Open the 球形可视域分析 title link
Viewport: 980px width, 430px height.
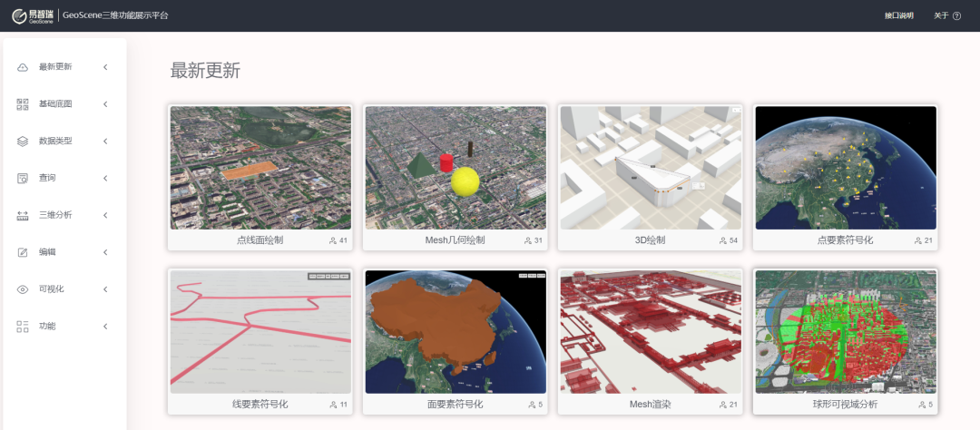(845, 405)
